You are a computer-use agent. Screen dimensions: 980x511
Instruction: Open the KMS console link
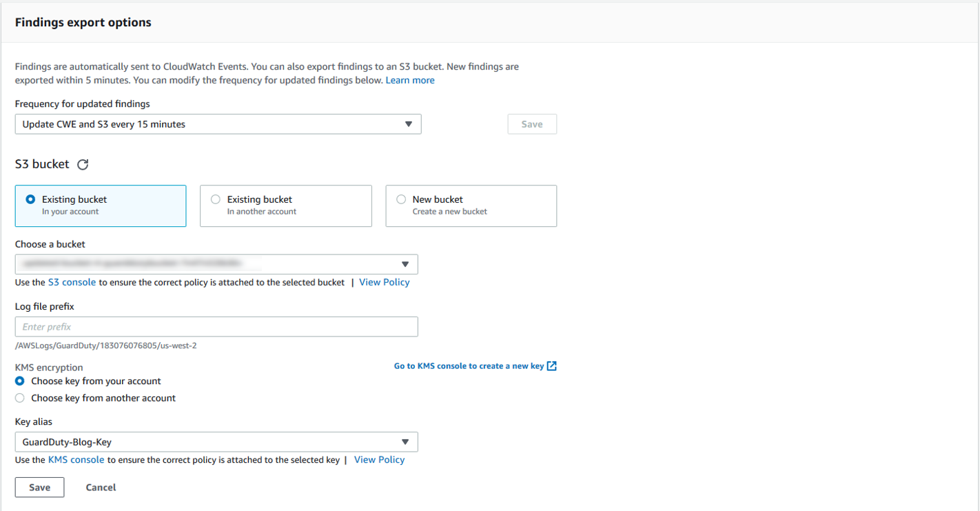pos(76,459)
